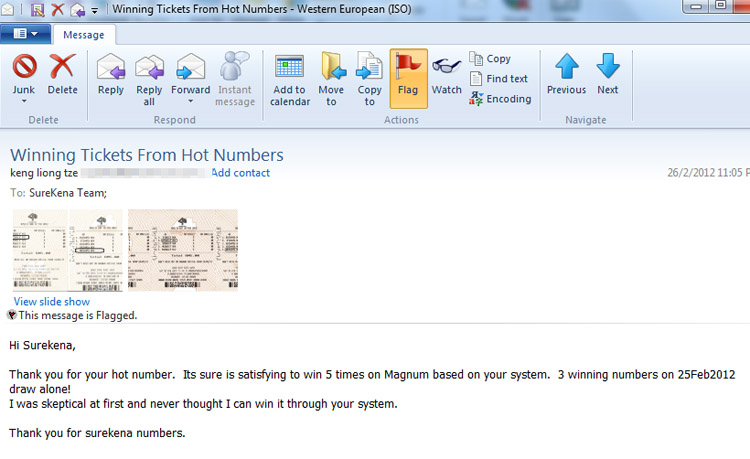Click the subject Winning Tickets From Hot Numbers

147,155
